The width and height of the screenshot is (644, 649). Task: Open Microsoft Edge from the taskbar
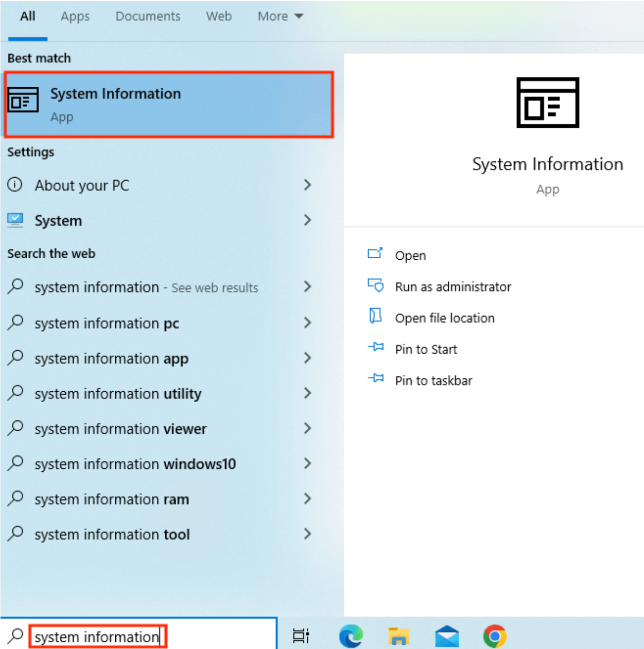point(351,636)
